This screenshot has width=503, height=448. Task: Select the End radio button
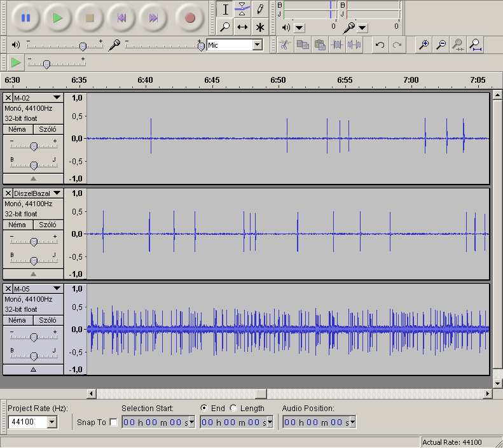point(203,408)
